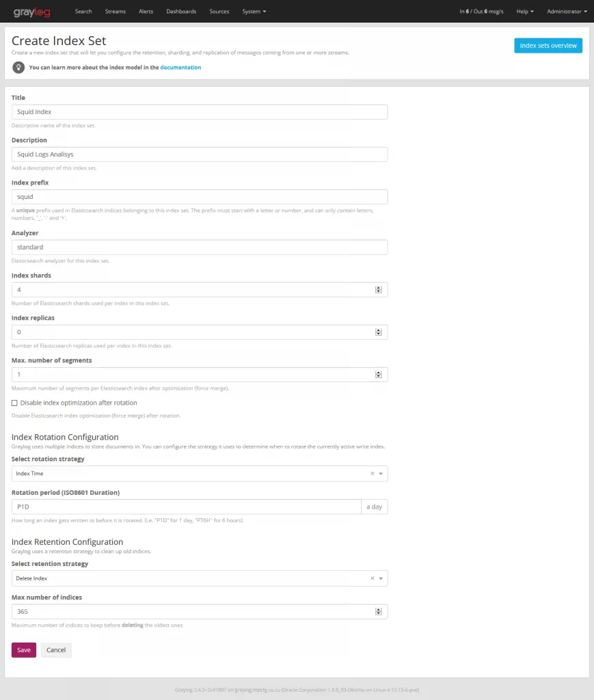Enable Disable index optimization after rotation checkbox
This screenshot has height=700, width=594.
coord(15,403)
